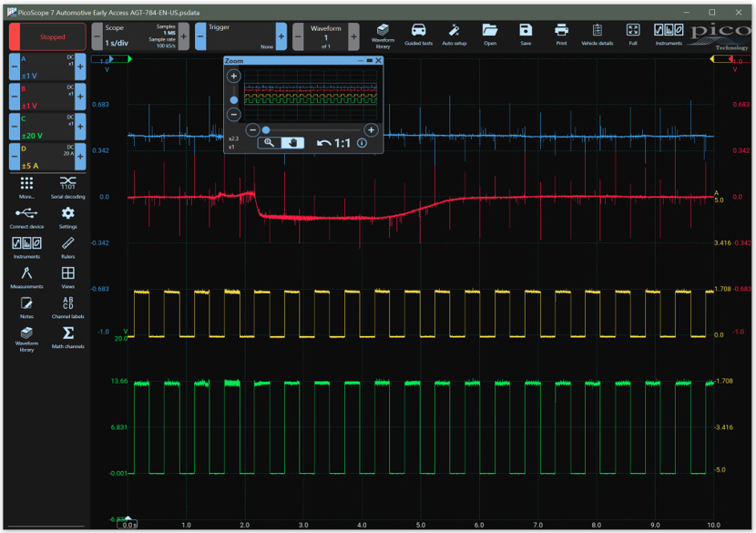
Task: Select the hand pan mode in Zoom window
Action: coord(292,143)
